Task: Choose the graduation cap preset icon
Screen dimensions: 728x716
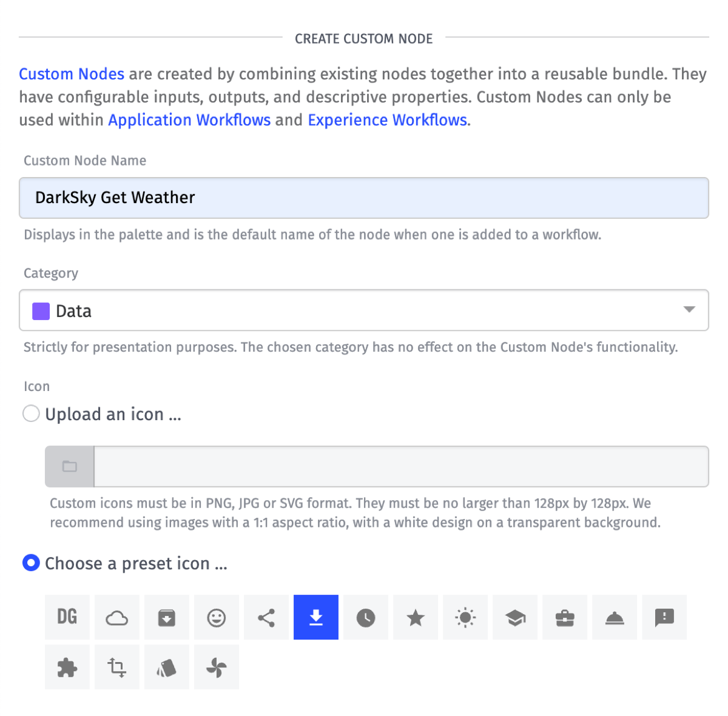Action: [x=515, y=617]
